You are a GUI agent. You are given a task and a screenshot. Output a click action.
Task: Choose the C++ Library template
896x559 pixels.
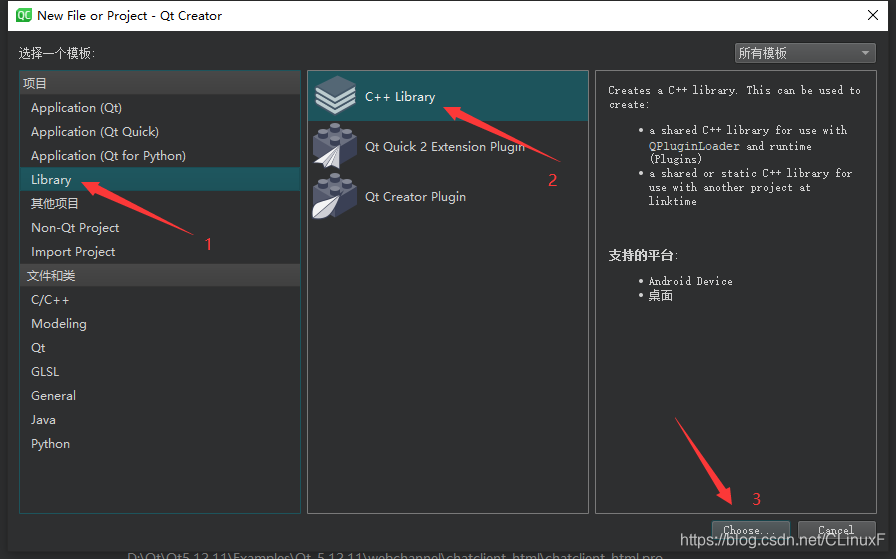pyautogui.click(x=448, y=96)
